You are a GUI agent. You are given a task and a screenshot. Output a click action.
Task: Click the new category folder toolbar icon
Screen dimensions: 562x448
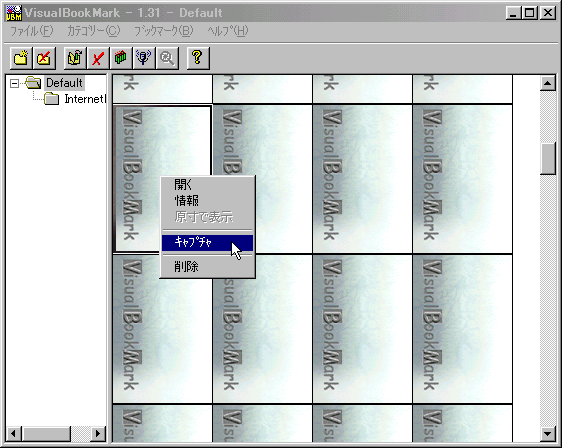tap(21, 58)
